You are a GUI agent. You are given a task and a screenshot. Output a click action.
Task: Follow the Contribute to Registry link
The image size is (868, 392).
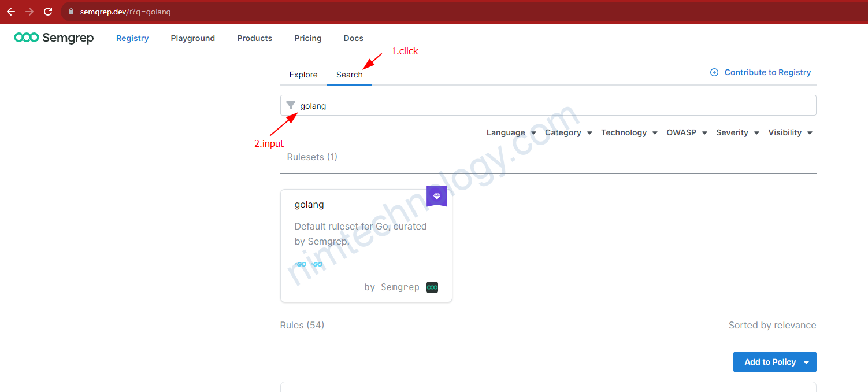[767, 72]
